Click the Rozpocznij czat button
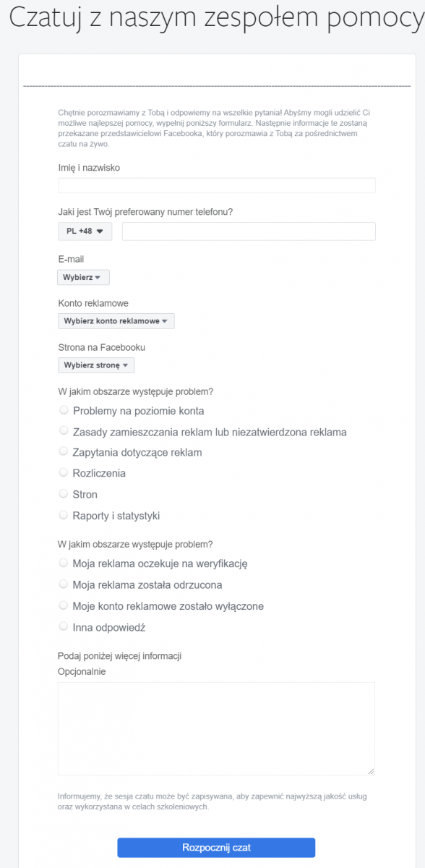The width and height of the screenshot is (425, 868). tap(215, 848)
